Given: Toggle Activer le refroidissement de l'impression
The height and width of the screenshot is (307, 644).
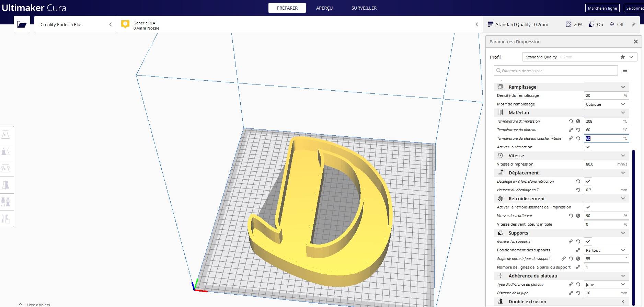Looking at the screenshot, I should 588,207.
